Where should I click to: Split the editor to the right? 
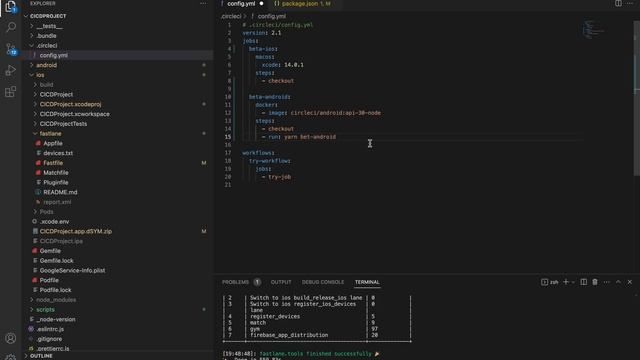(x=618, y=3)
